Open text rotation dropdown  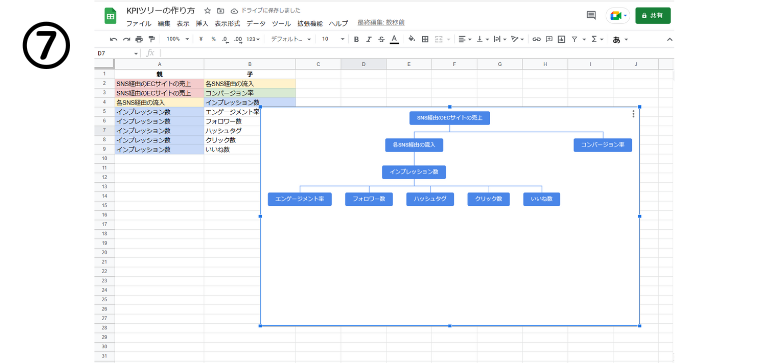(x=517, y=39)
